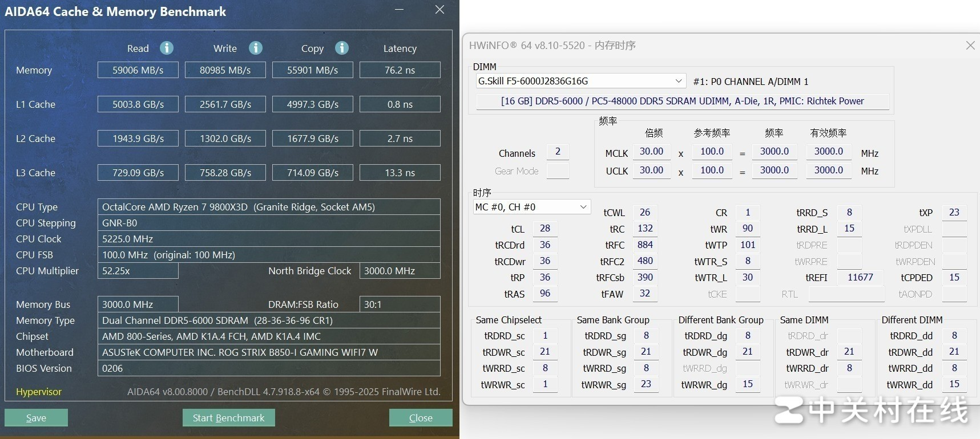Click the DDR5-6000 module description bar
Screen dimensions: 980x439
pos(682,101)
